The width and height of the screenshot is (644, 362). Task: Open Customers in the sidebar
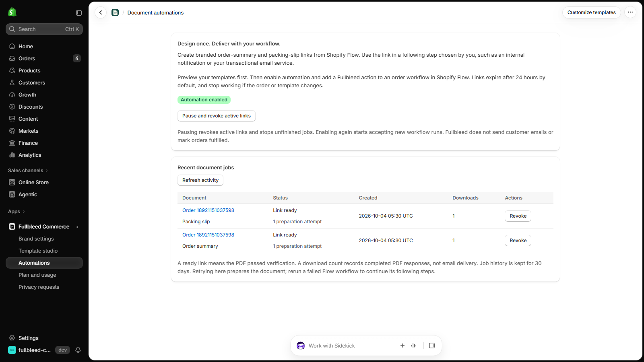tap(44, 82)
